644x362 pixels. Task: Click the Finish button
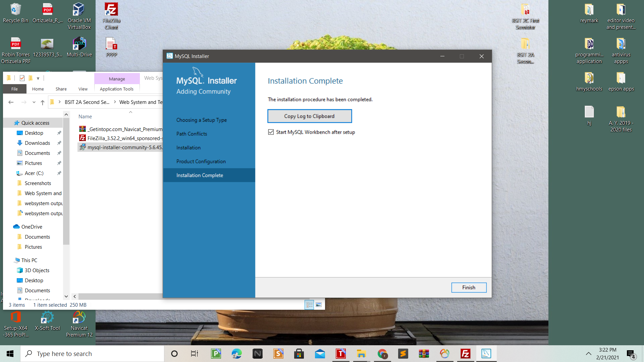pyautogui.click(x=469, y=287)
